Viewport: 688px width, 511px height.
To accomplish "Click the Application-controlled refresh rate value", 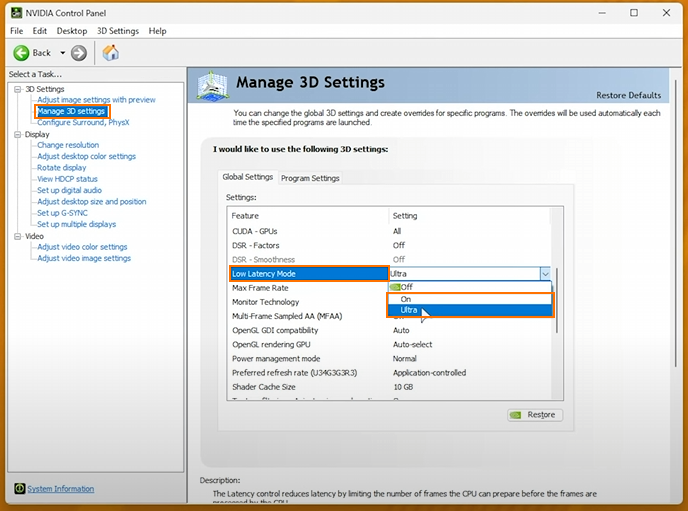I will click(x=429, y=373).
